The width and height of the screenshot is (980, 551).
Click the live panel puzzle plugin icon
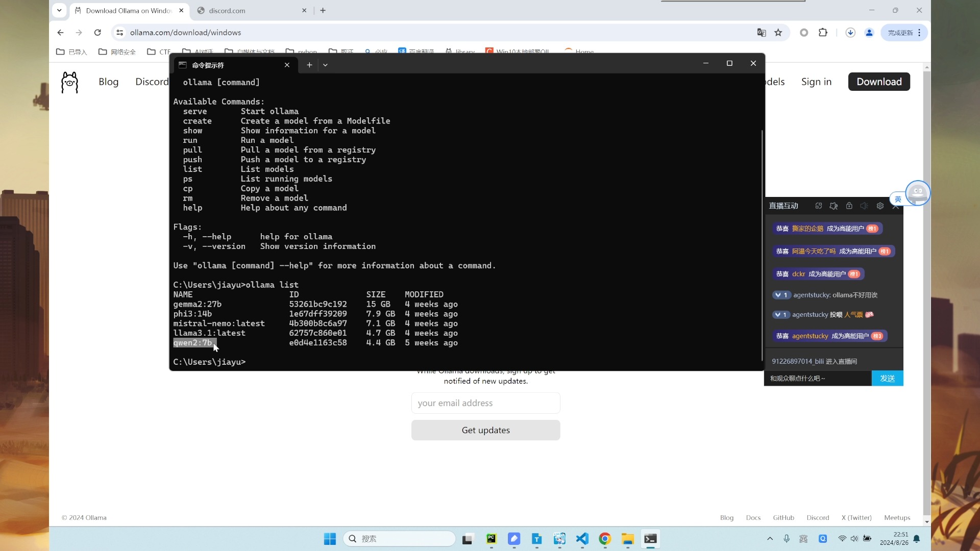pos(834,206)
